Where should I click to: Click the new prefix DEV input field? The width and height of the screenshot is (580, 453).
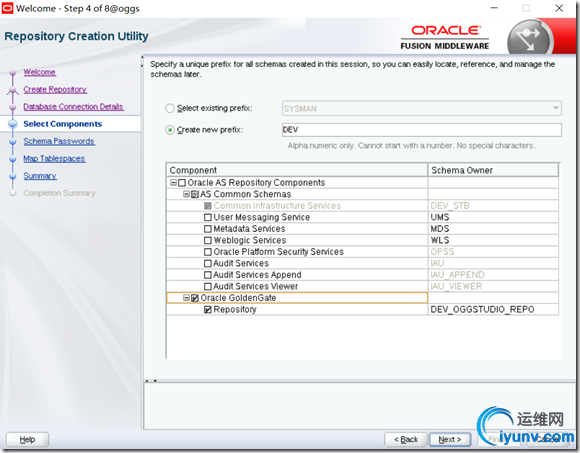421,130
